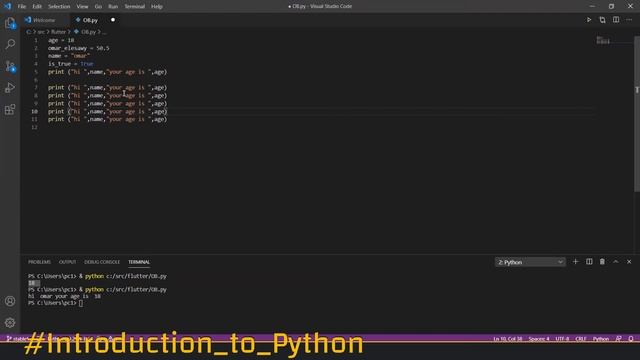The width and height of the screenshot is (640, 360).
Task: Switch to the Output panel tab
Action: [x=67, y=262]
